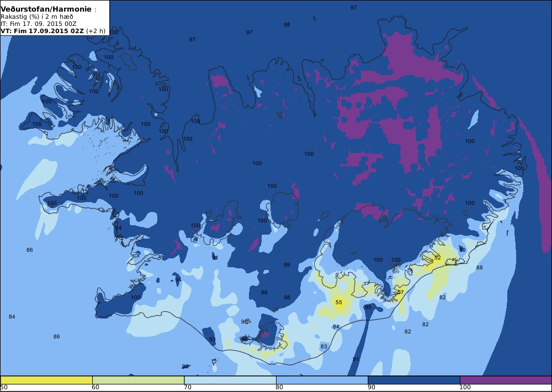The height and width of the screenshot is (392, 552).
Task: Click the yellow 50–60 legend swatch
Action: tap(46, 380)
